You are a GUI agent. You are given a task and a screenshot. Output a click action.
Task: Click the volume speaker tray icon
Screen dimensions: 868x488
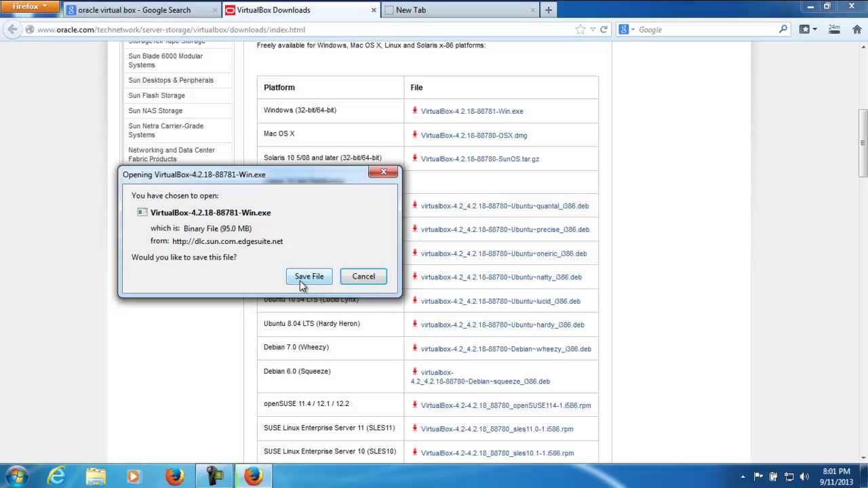[x=805, y=476]
